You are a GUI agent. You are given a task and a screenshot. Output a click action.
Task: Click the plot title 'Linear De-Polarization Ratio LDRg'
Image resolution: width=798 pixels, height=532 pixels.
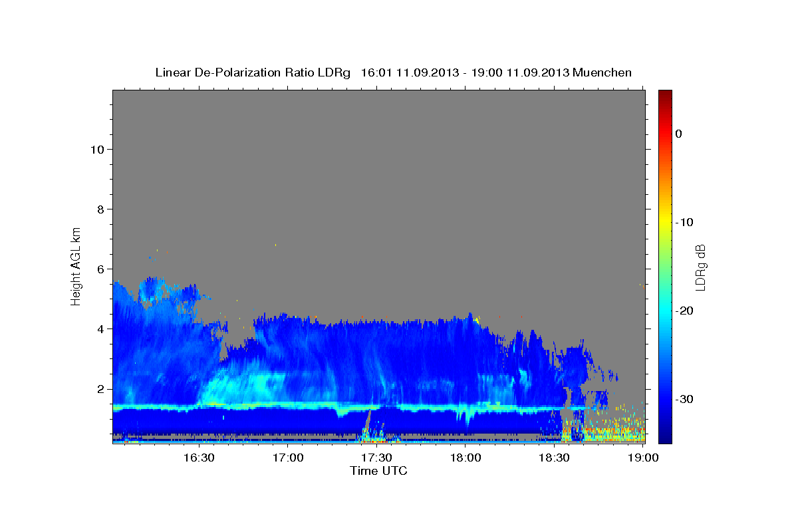pyautogui.click(x=252, y=72)
